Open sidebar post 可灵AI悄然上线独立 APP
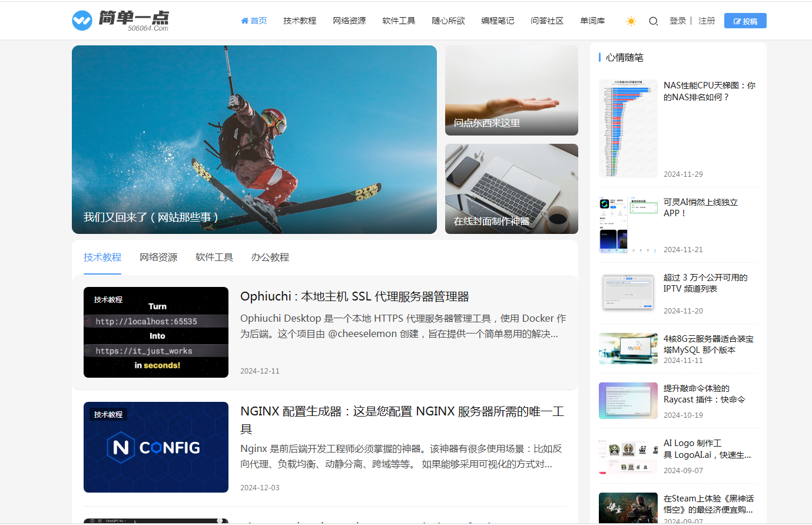The width and height of the screenshot is (812, 525). [701, 207]
